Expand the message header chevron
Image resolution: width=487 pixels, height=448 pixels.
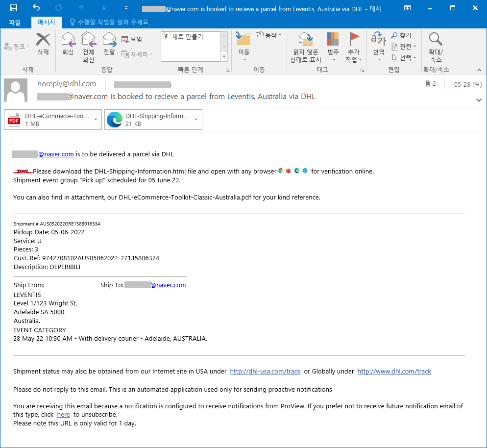point(479,100)
